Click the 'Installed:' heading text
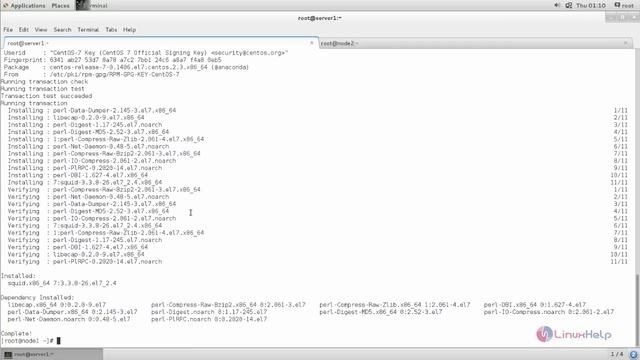Screen dimensions: 640x360 pyautogui.click(x=18, y=276)
